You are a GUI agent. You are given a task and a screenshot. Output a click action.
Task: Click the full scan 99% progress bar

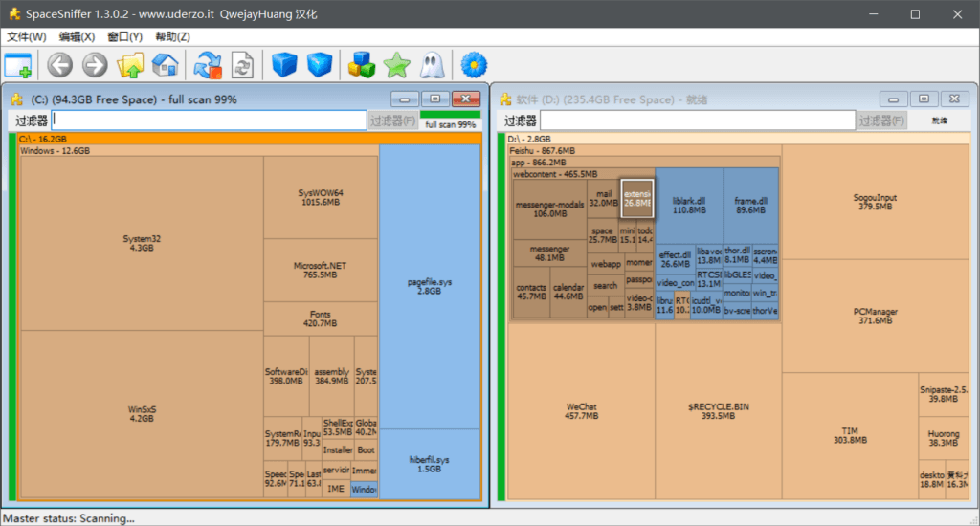coord(450,121)
